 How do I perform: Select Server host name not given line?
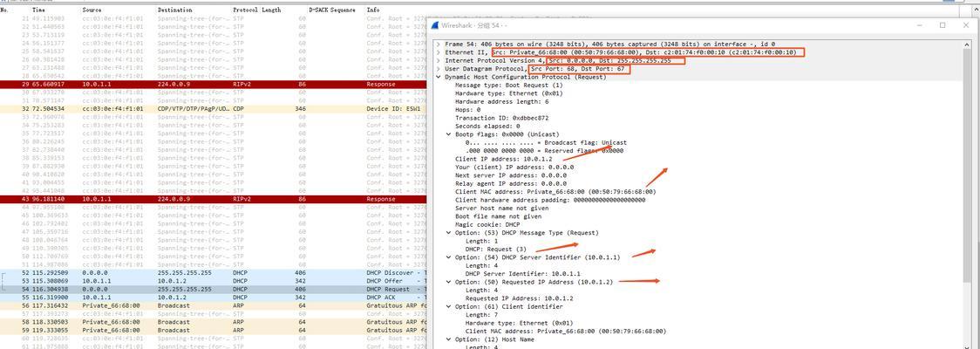[x=502, y=208]
